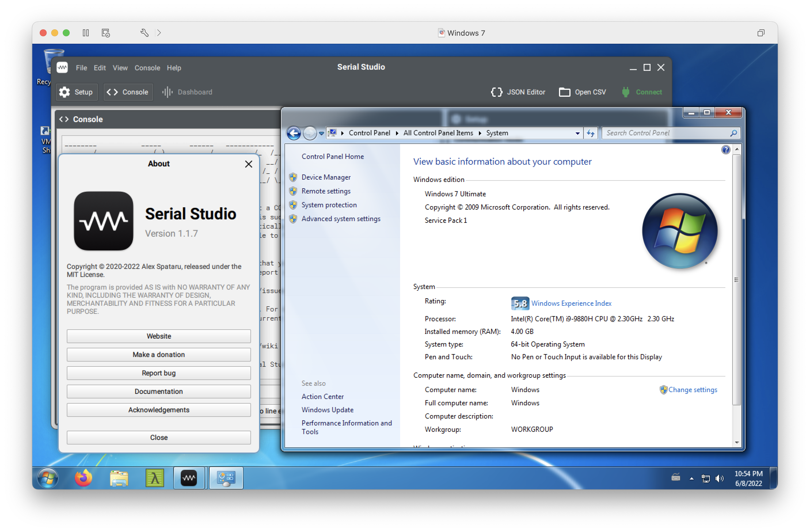
Task: Click the Report bug button
Action: pyautogui.click(x=159, y=373)
